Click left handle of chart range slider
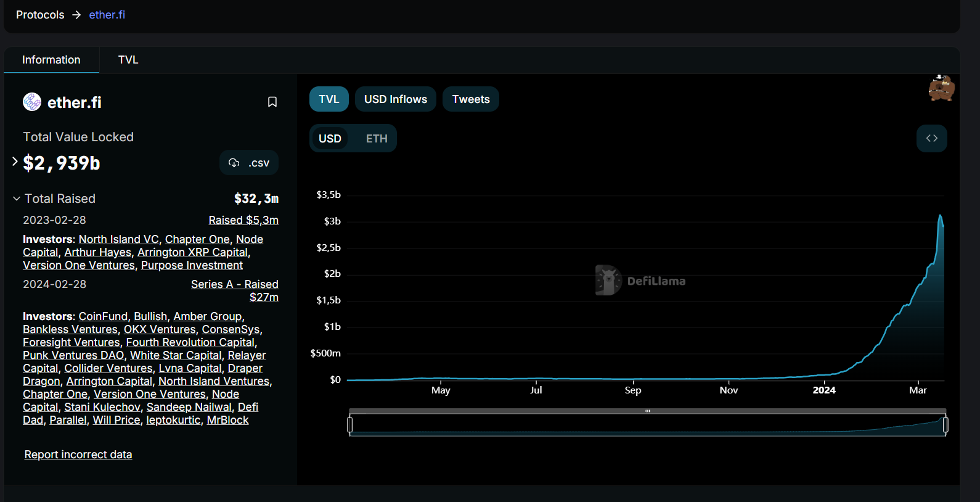The height and width of the screenshot is (502, 980). [x=350, y=424]
